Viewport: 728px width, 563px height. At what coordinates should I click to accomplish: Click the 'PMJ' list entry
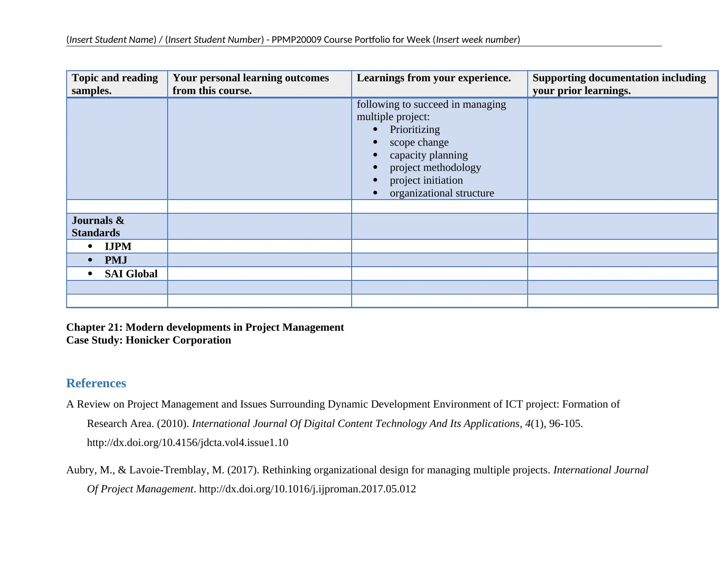coord(116,260)
